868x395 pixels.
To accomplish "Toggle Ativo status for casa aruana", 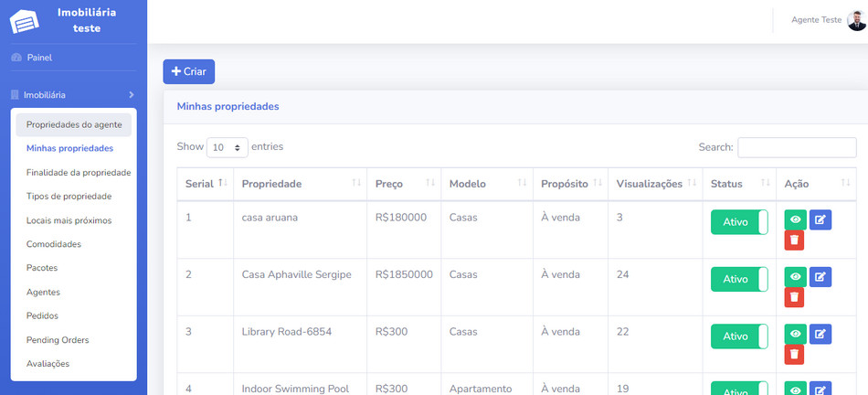I will click(x=739, y=222).
